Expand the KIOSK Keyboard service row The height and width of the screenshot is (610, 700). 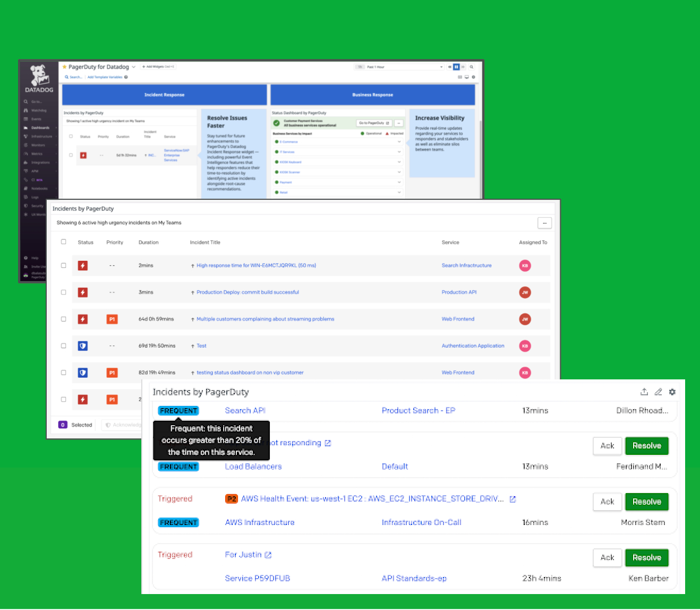399,162
